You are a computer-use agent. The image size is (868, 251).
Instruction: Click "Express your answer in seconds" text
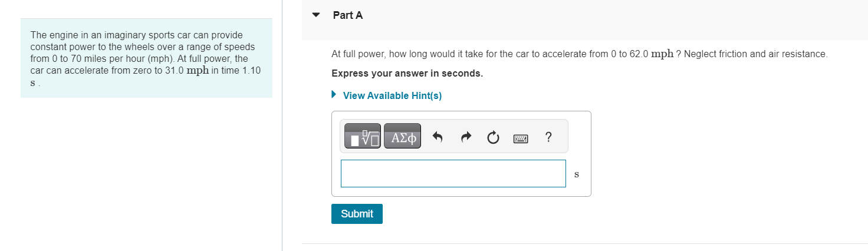click(407, 74)
